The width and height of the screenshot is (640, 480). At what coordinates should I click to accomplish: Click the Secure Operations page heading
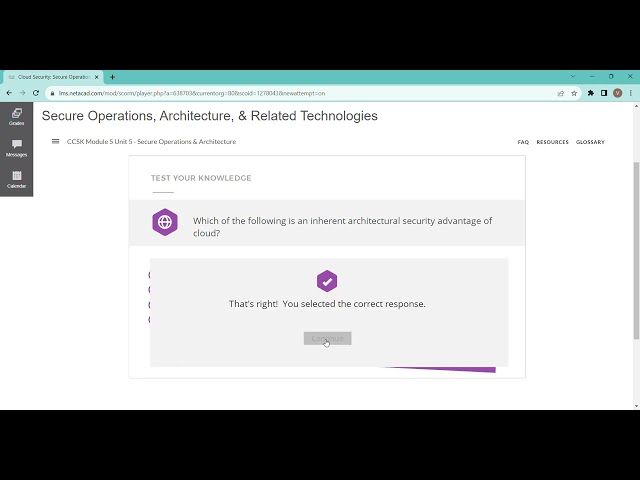click(x=209, y=116)
